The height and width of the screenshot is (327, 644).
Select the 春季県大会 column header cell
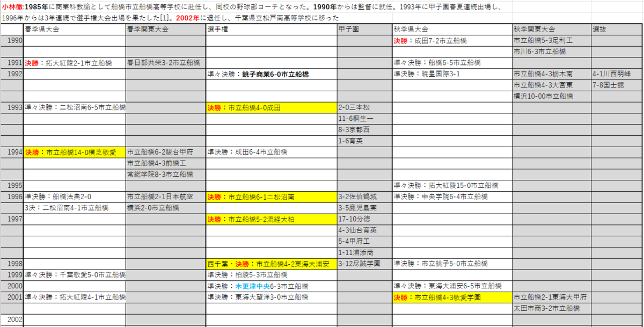coord(75,30)
